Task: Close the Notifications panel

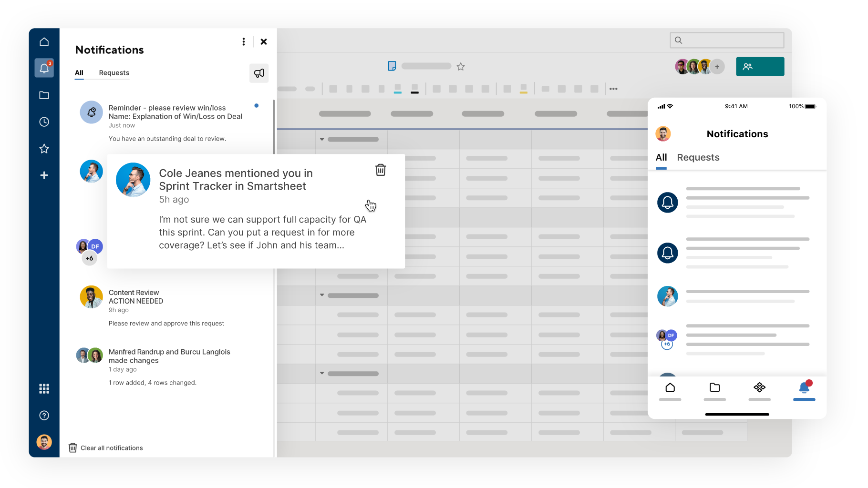Action: 264,42
